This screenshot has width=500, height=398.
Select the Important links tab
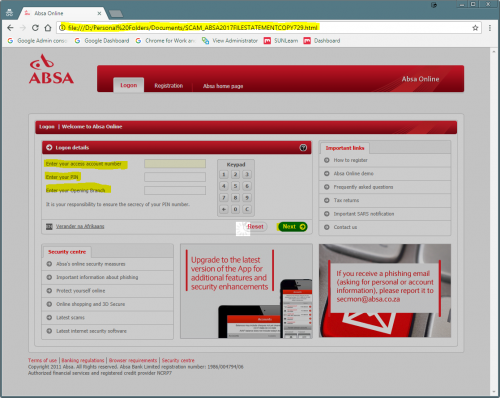345,148
